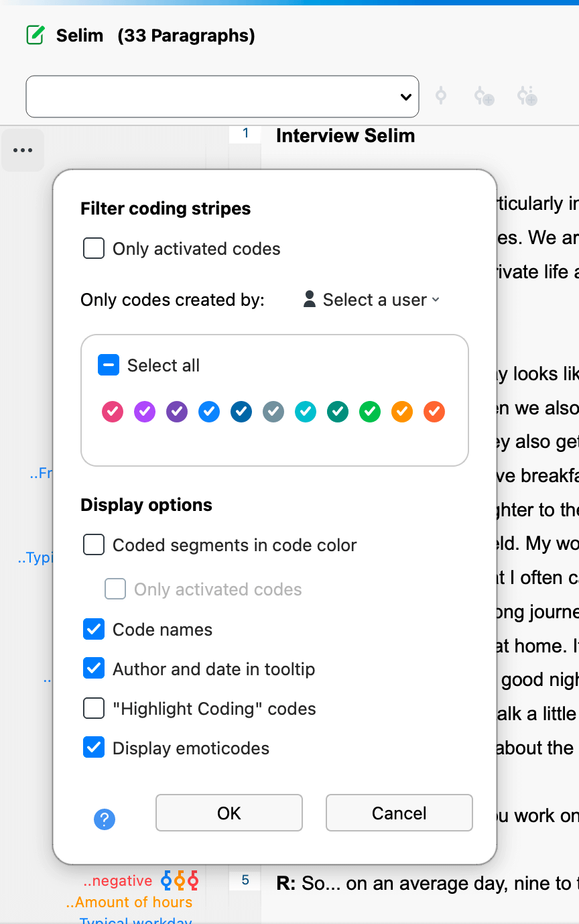Dismiss the dialog with Cancel
The image size is (579, 924).
click(x=399, y=813)
